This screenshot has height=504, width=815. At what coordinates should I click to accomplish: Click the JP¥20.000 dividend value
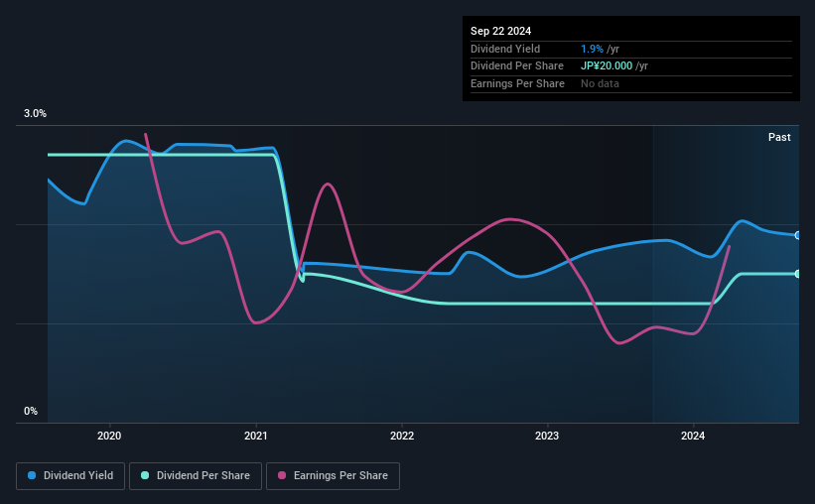(x=607, y=66)
